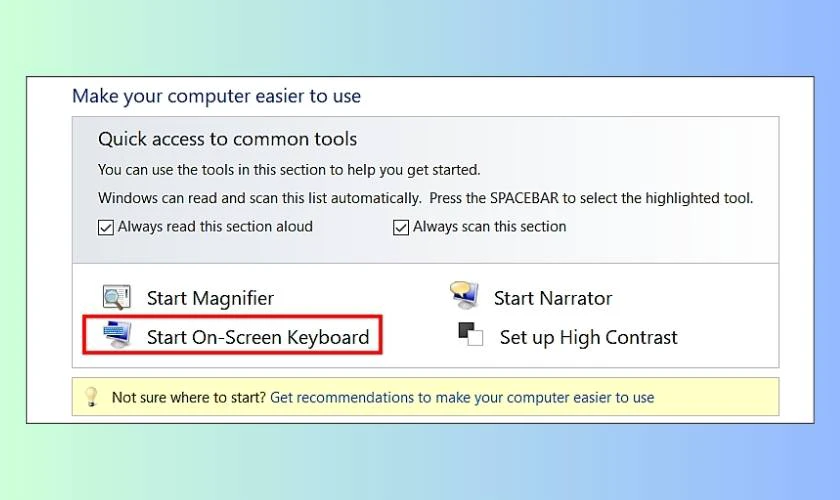Click the 'You can use the tools' description line
The image size is (840, 500).
tap(289, 170)
